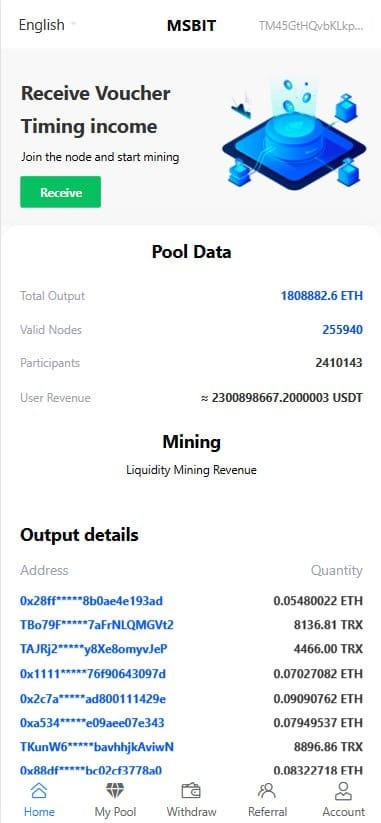Open address 0x2c7a*****ad800111429e
The width and height of the screenshot is (381, 823).
point(93,699)
